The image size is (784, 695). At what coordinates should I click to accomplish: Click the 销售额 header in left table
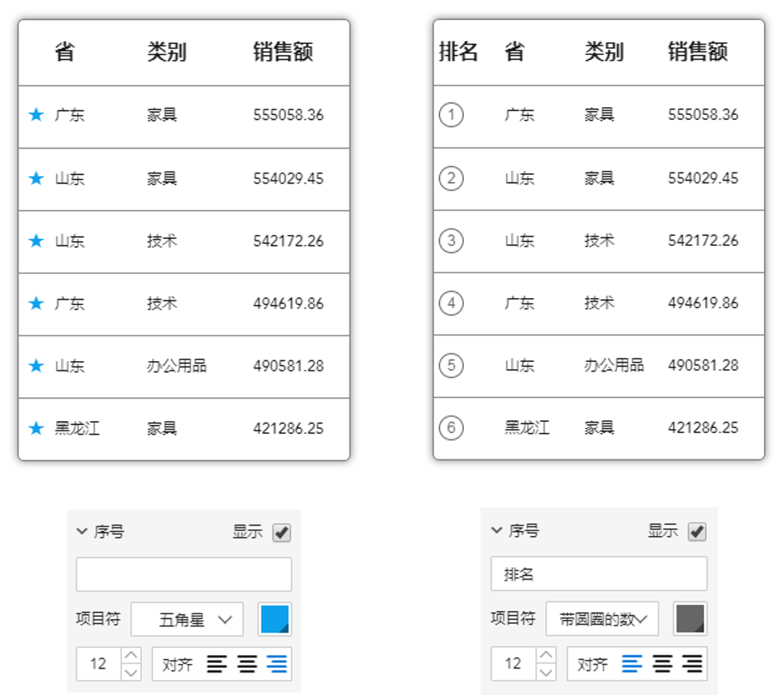(283, 52)
